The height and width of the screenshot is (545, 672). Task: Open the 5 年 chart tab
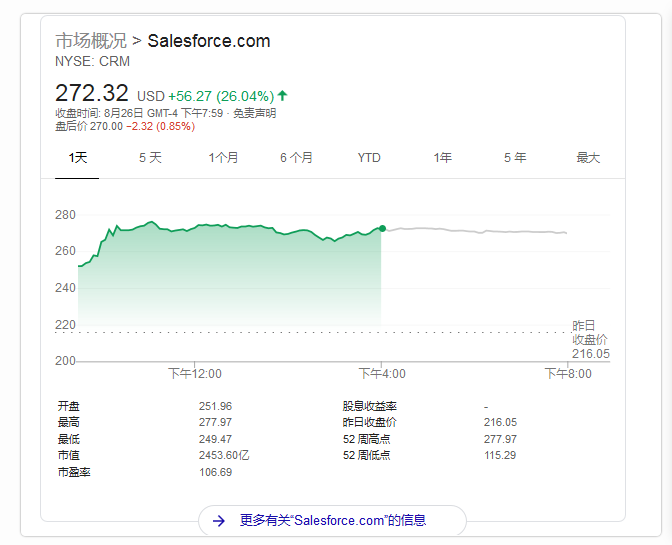click(515, 158)
